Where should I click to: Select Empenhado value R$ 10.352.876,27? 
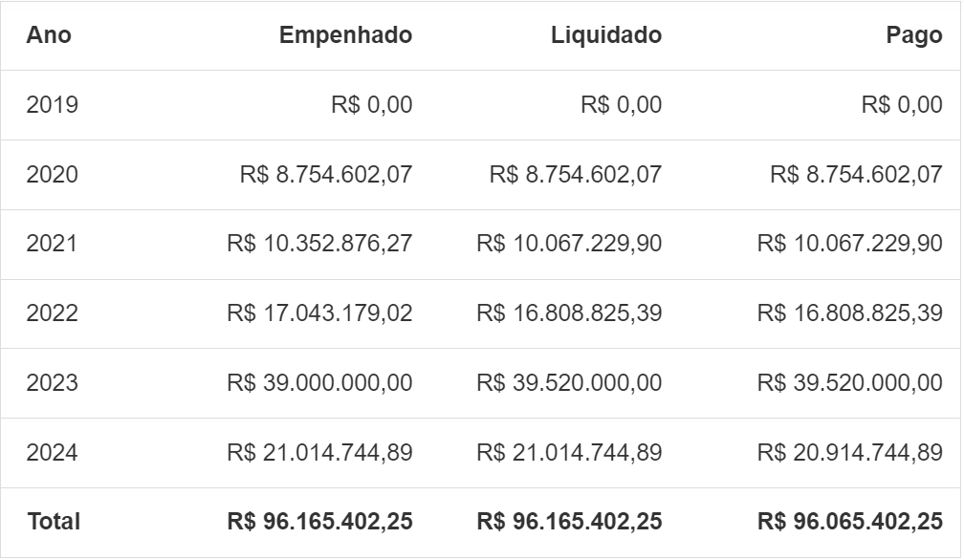tap(319, 244)
